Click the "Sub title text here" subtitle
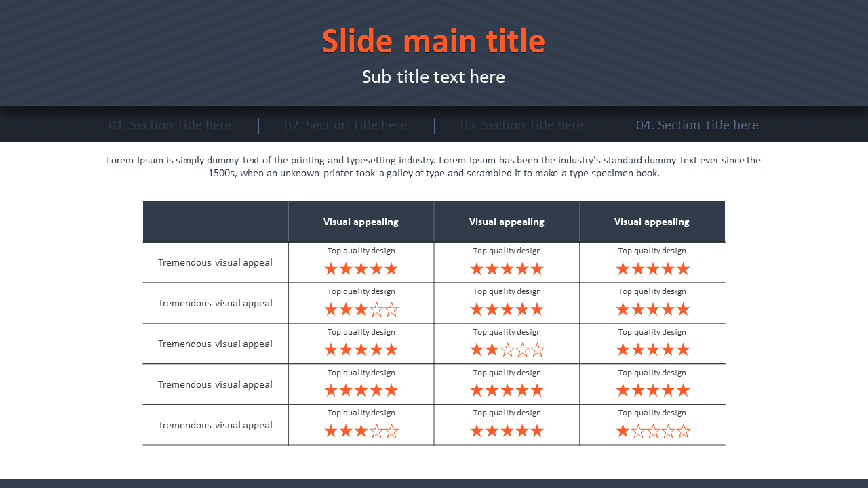868x488 pixels. point(433,77)
